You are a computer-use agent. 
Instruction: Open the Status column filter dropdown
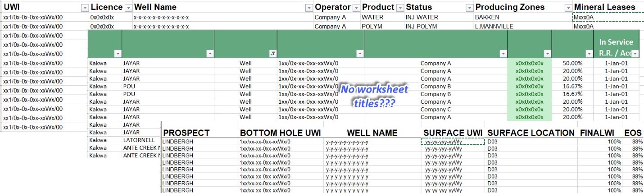(x=470, y=8)
